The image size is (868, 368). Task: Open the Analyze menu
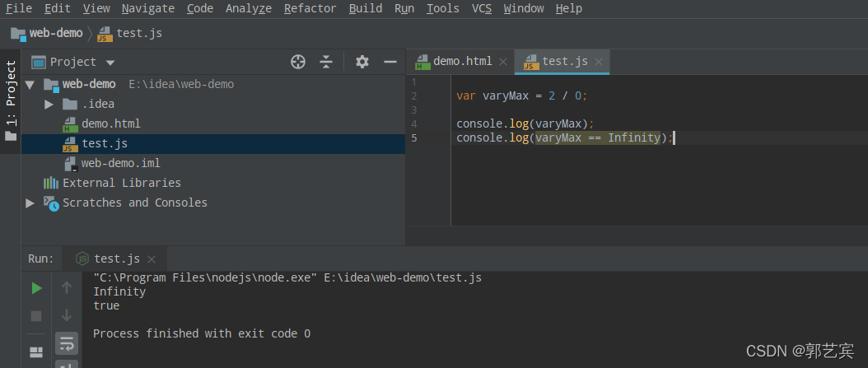249,8
